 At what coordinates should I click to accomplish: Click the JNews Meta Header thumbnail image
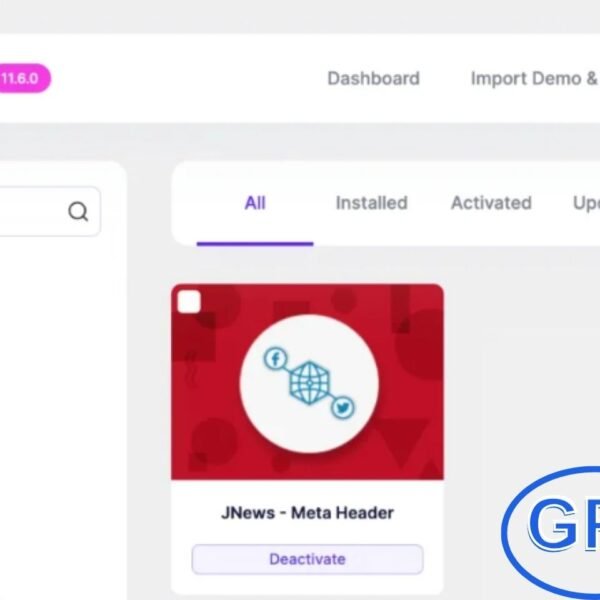coord(308,382)
